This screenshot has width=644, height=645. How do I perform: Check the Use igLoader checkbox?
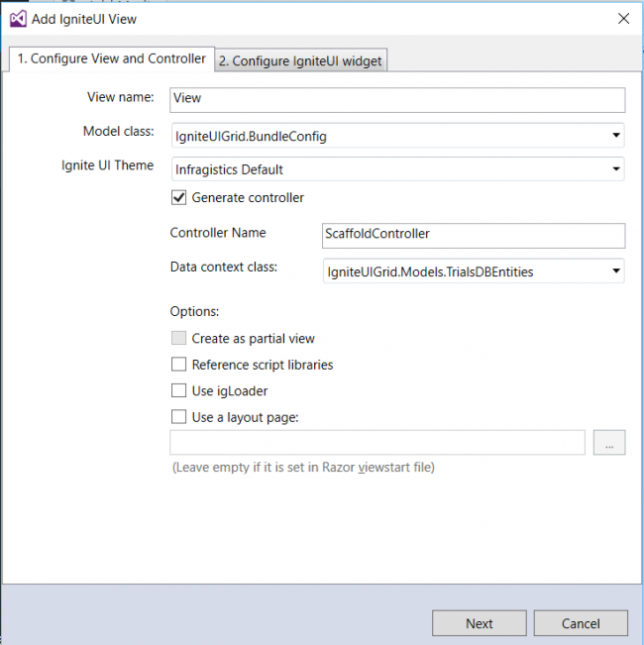(179, 390)
